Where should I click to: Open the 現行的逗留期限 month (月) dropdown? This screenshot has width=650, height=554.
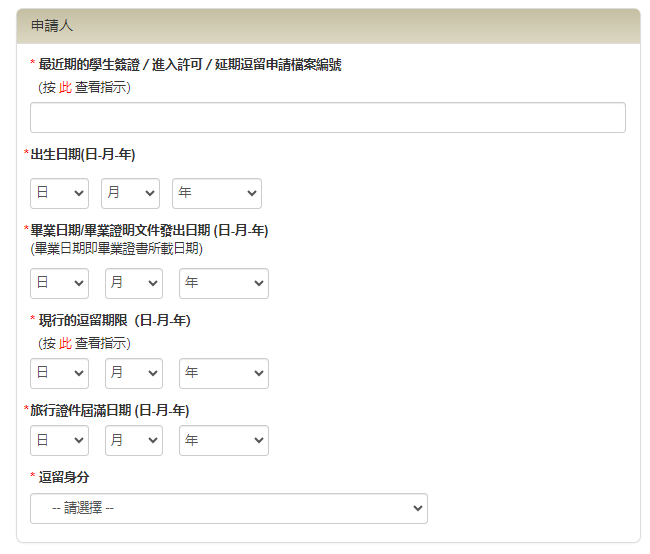tap(134, 373)
